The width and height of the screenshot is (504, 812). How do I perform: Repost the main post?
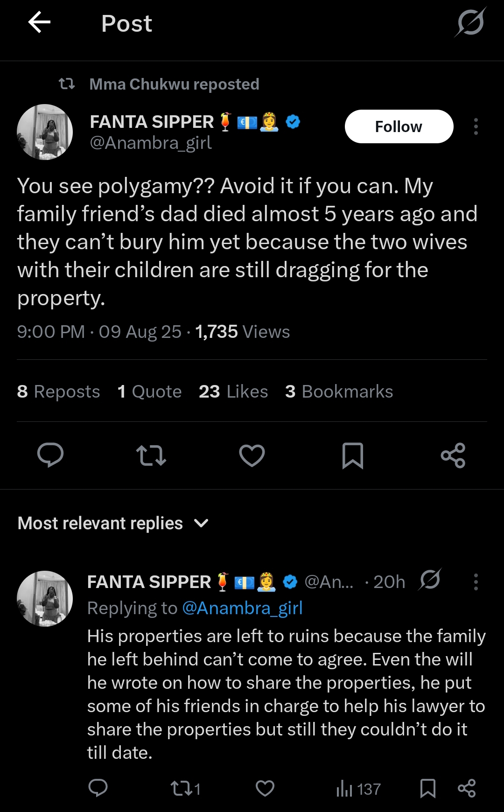(151, 455)
